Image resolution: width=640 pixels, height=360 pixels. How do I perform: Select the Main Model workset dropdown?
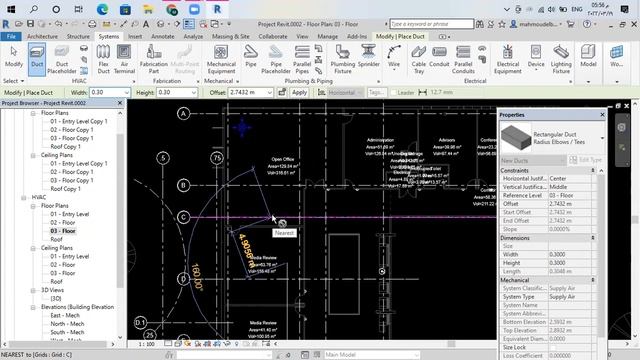coord(372,355)
